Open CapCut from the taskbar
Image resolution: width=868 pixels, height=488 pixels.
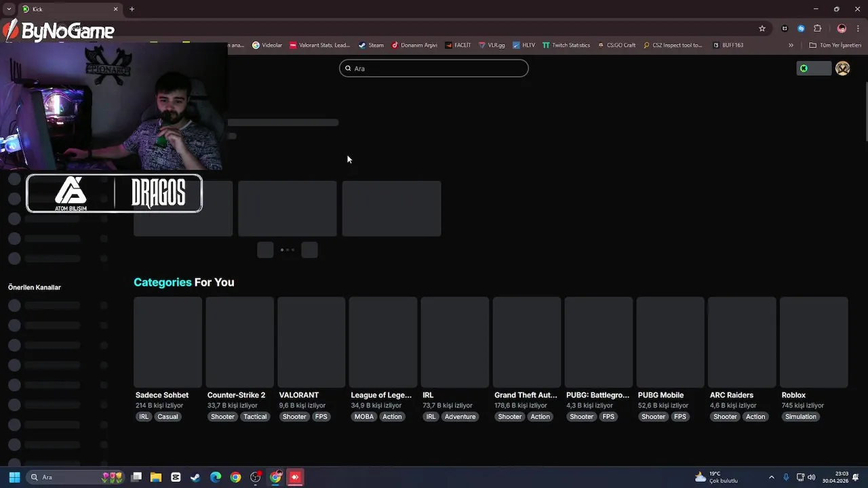coord(176,477)
